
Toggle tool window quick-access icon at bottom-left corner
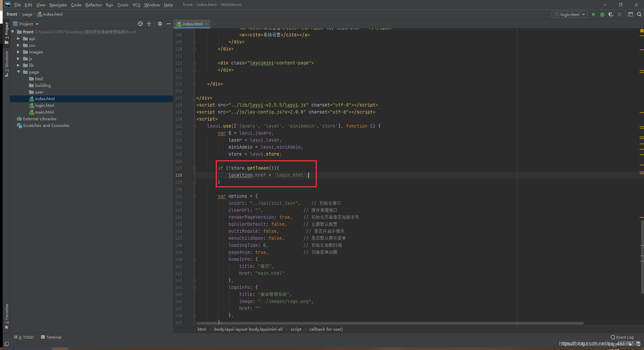click(7, 344)
